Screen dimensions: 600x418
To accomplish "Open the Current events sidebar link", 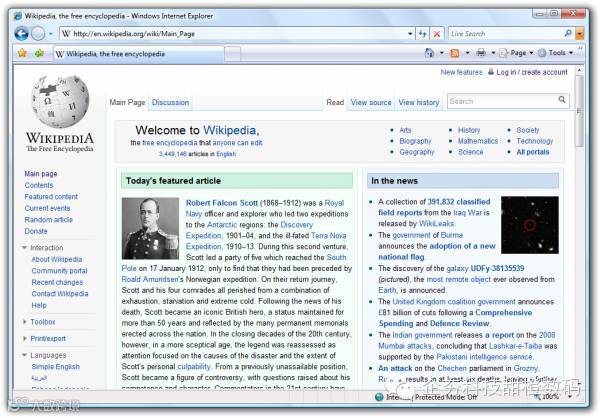I will [x=47, y=208].
